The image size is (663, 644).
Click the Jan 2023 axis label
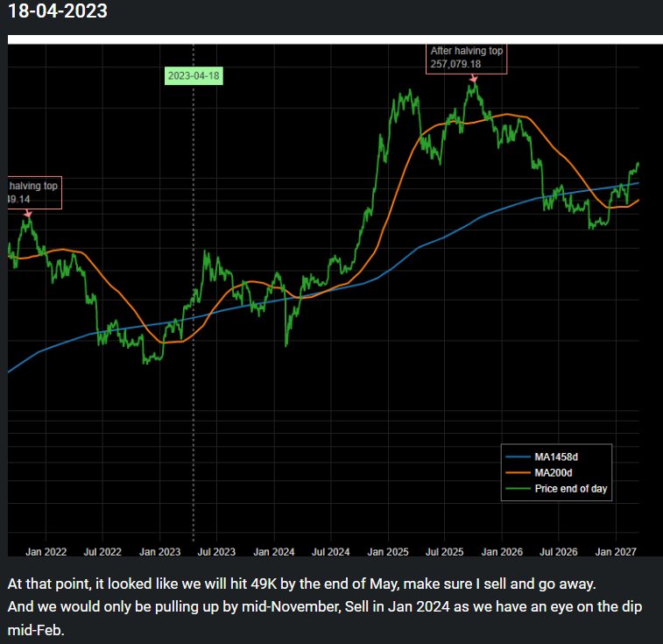(x=159, y=552)
